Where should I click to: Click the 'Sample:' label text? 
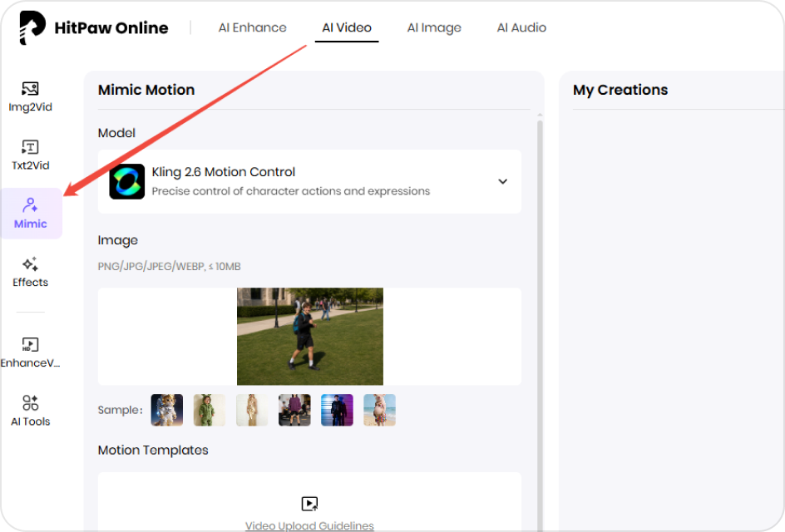(x=120, y=410)
